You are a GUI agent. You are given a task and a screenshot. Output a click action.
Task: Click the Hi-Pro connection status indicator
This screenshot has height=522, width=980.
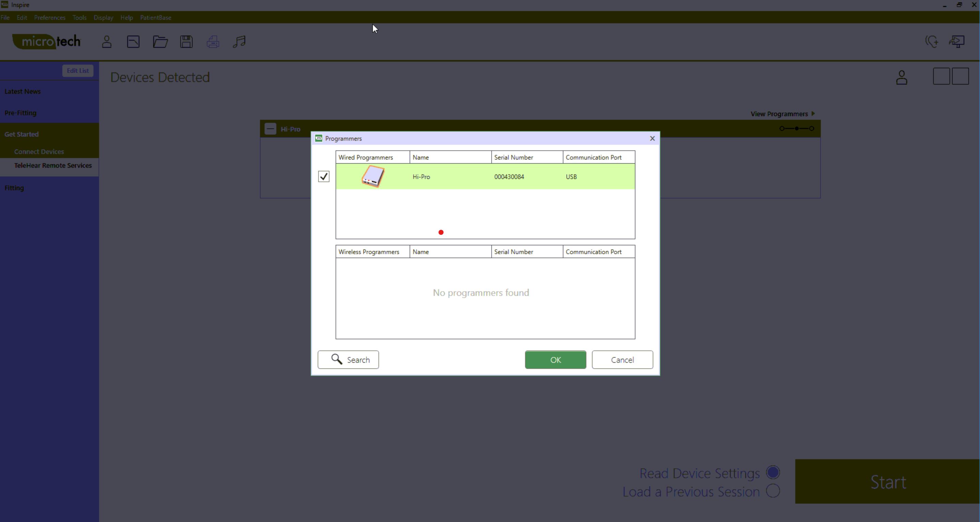pyautogui.click(x=796, y=129)
